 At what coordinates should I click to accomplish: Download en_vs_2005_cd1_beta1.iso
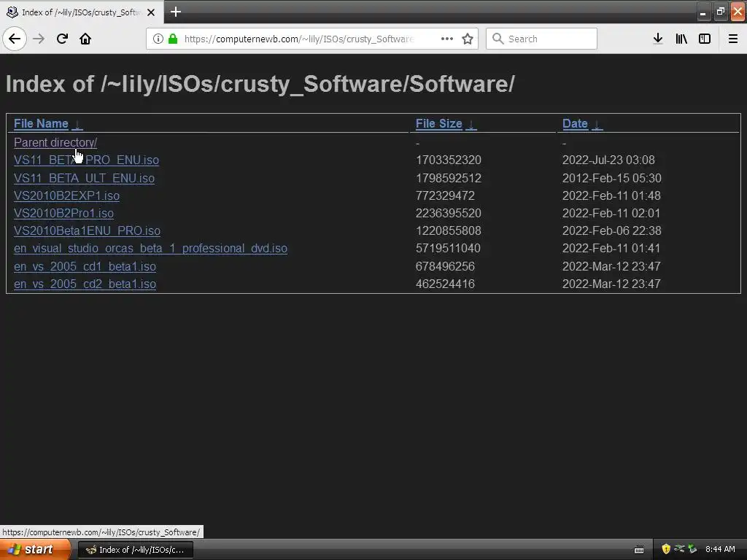pyautogui.click(x=85, y=267)
